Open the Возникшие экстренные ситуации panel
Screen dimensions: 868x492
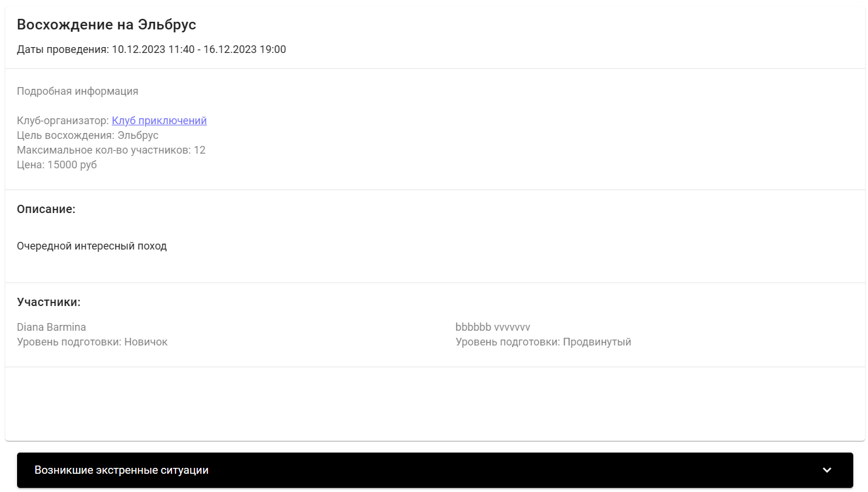click(x=121, y=470)
